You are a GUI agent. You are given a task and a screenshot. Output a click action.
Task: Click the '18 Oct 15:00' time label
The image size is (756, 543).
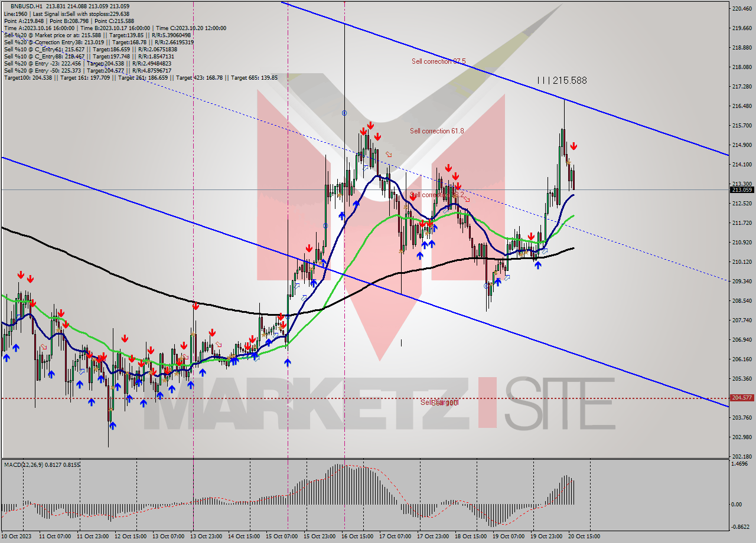471,537
